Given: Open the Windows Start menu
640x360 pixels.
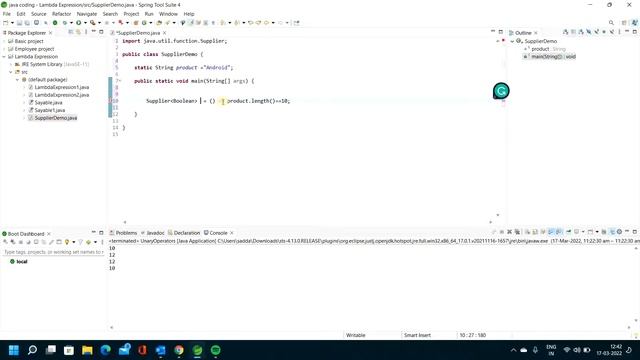Looking at the screenshot, I should [x=14, y=350].
